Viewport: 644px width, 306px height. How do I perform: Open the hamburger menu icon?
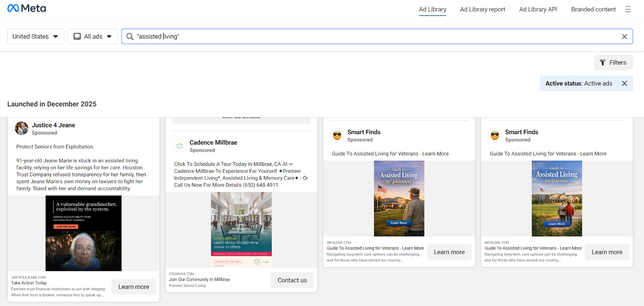628,9
